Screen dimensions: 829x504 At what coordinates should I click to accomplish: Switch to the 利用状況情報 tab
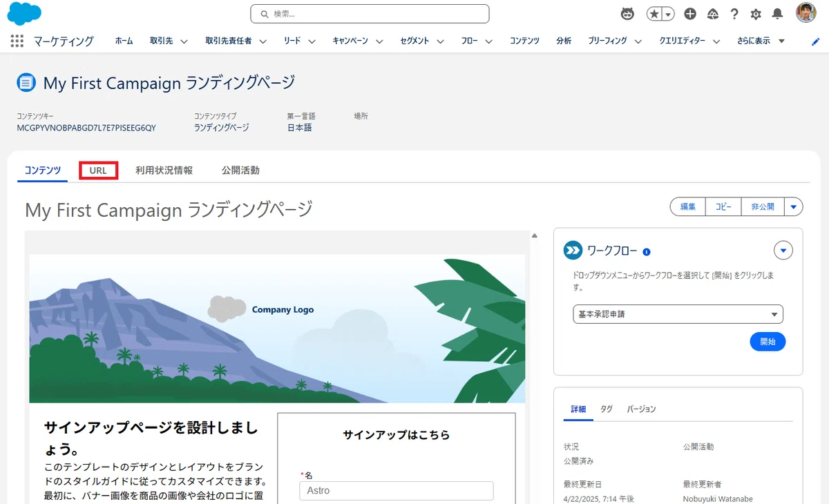[164, 171]
